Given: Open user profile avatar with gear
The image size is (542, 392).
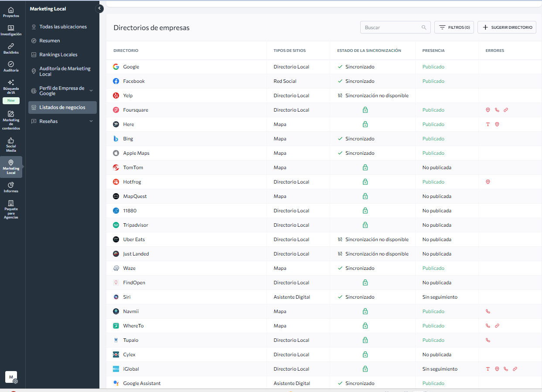Looking at the screenshot, I should coord(11,377).
